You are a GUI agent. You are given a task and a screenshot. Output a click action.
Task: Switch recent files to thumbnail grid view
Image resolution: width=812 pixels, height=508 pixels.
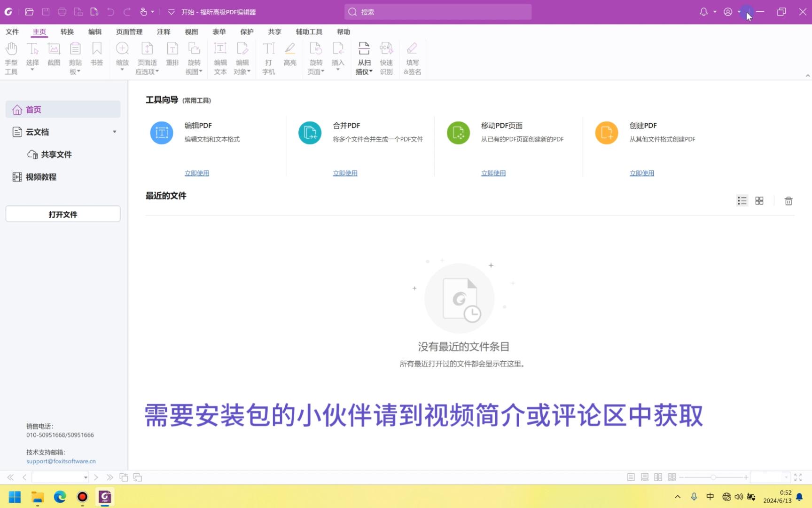coord(759,201)
